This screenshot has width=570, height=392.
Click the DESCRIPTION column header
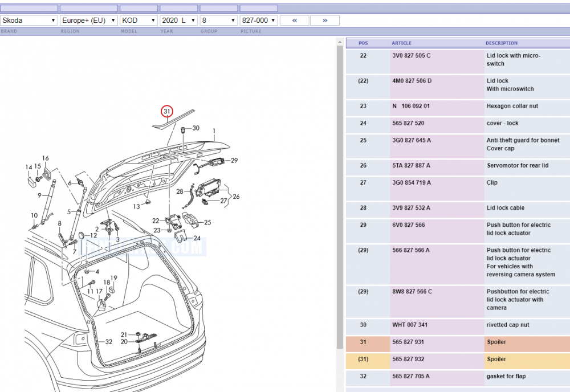(x=501, y=43)
